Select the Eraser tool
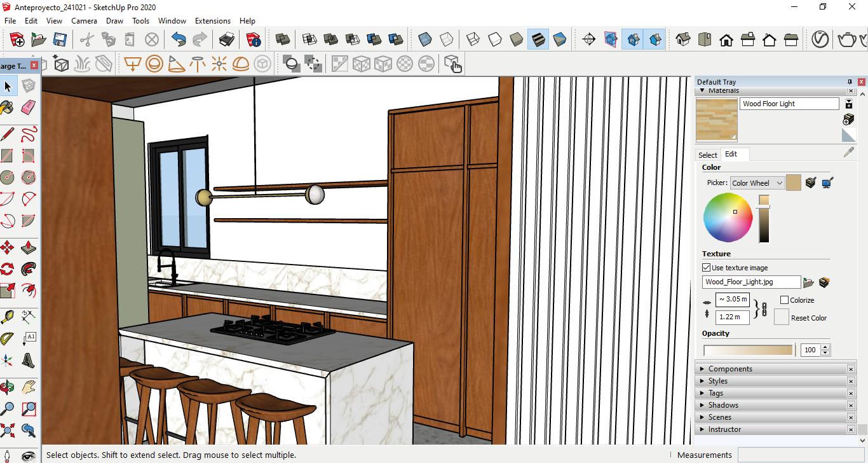 click(x=29, y=107)
